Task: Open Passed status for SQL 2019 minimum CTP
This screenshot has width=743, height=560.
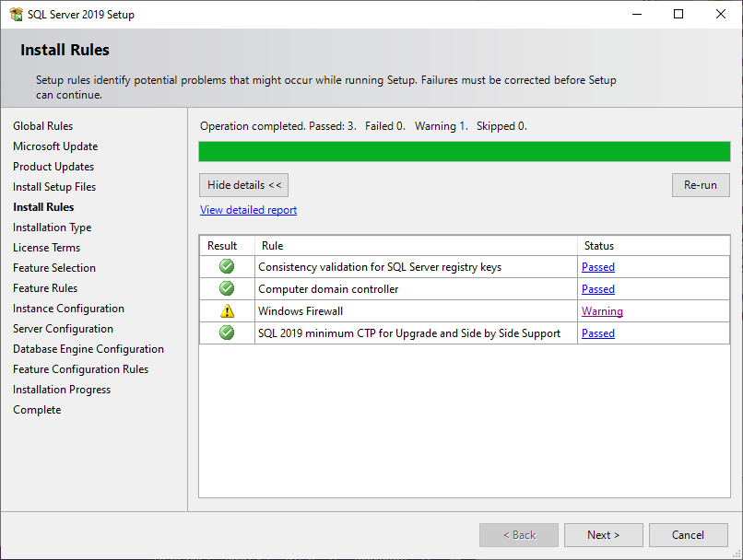Action: (x=598, y=333)
